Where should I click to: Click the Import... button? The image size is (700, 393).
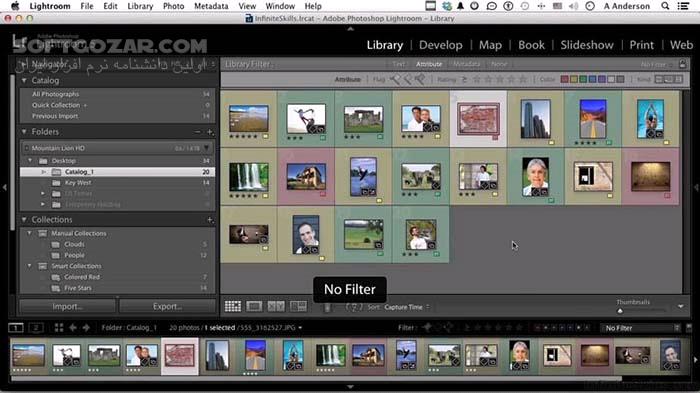point(67,307)
